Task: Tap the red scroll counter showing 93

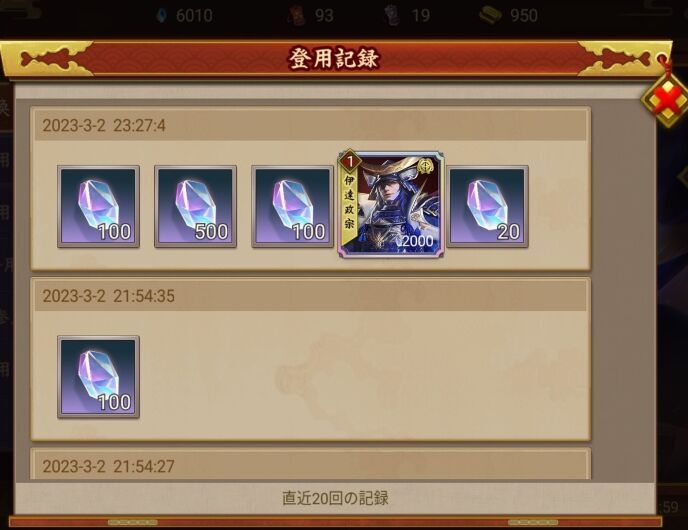Action: coord(311,16)
